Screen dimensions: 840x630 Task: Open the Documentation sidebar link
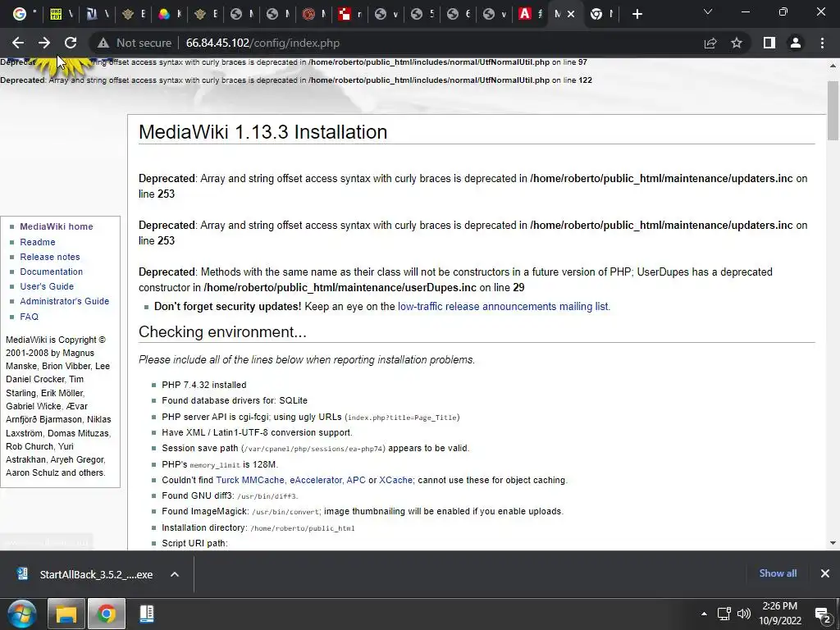52,272
